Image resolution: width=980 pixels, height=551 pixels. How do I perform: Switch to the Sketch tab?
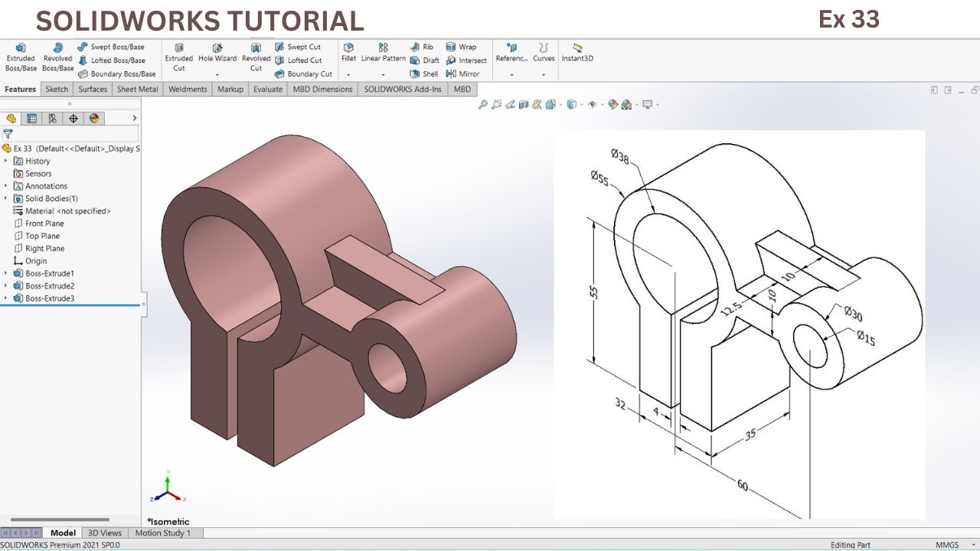pyautogui.click(x=57, y=90)
